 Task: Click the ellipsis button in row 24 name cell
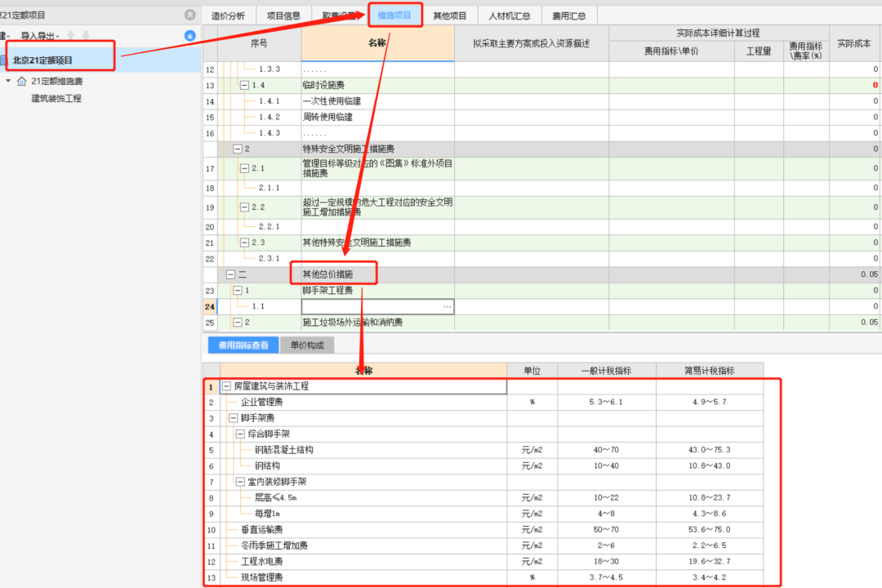tap(447, 306)
